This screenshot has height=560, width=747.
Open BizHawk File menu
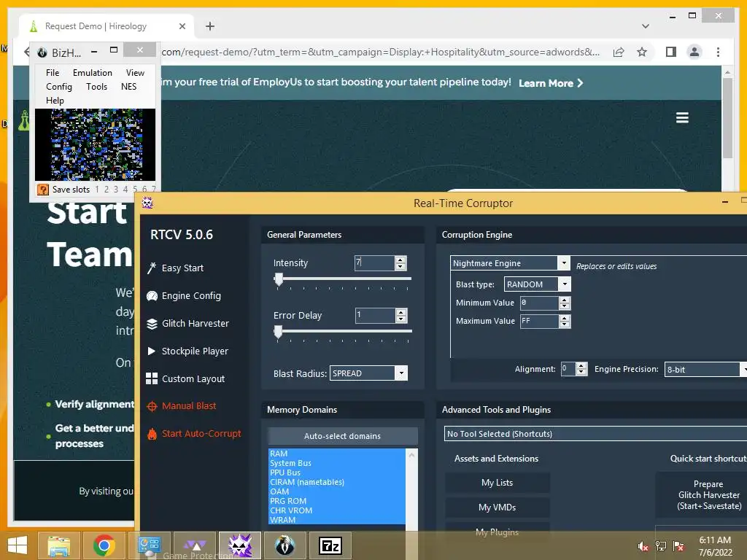(x=53, y=73)
